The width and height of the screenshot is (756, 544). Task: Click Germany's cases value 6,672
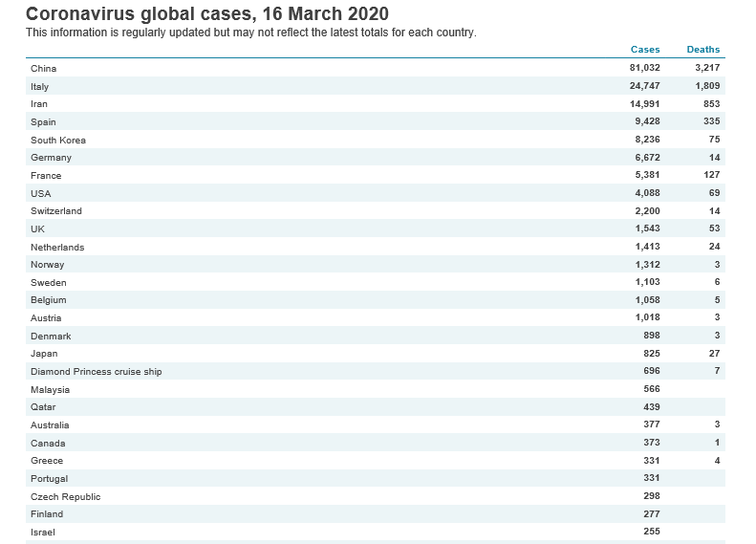click(647, 157)
